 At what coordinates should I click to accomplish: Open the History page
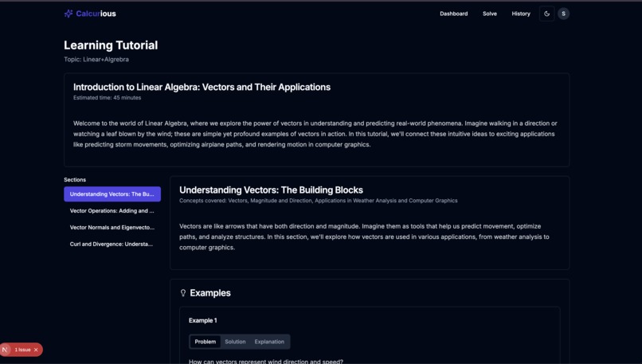521,14
